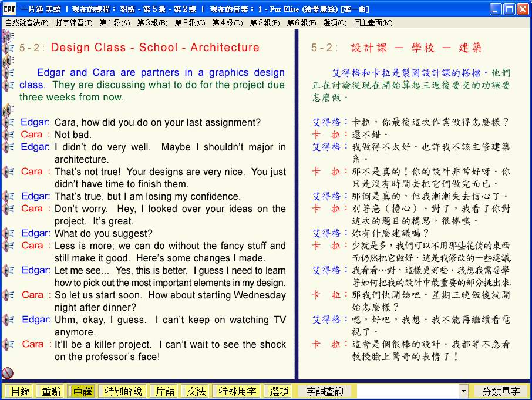Click speaker icon beside 'It'll be a killer project'
Viewport: 532px width, 400px height.
[8, 344]
